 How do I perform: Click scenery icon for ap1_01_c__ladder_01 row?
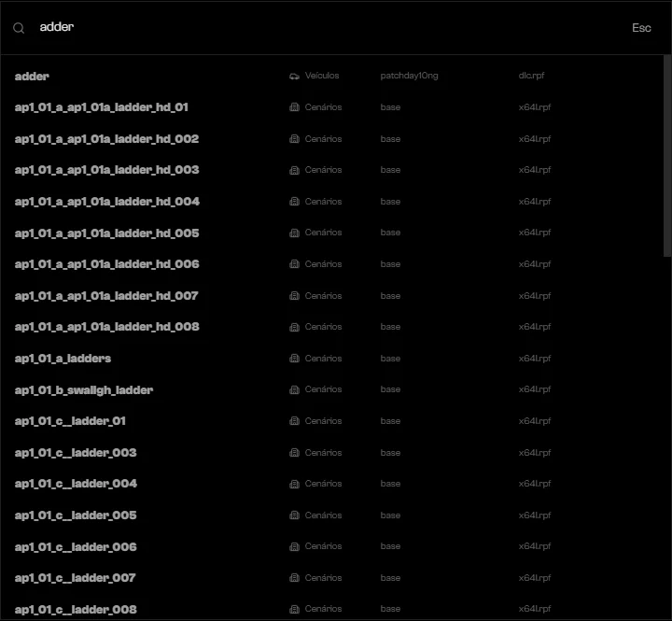tap(294, 421)
